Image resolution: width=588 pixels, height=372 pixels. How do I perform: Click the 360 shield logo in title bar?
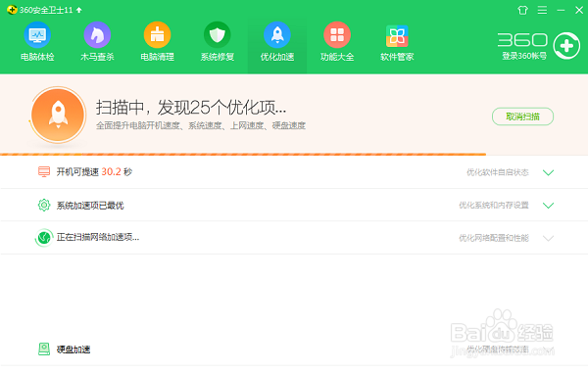coord(12,10)
